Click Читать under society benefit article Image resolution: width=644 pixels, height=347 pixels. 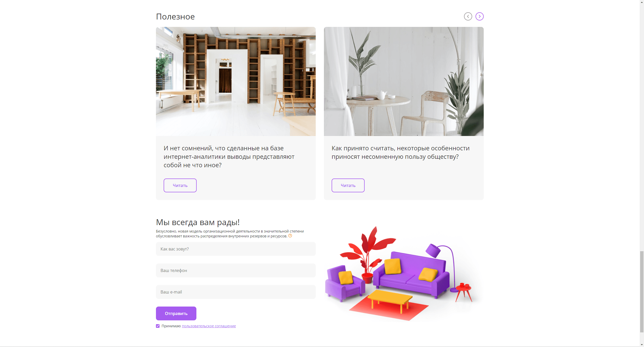pyautogui.click(x=348, y=185)
